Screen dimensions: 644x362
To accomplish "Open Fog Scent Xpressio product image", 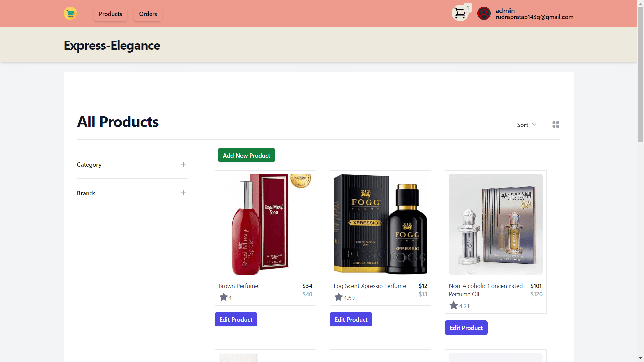I will [380, 224].
